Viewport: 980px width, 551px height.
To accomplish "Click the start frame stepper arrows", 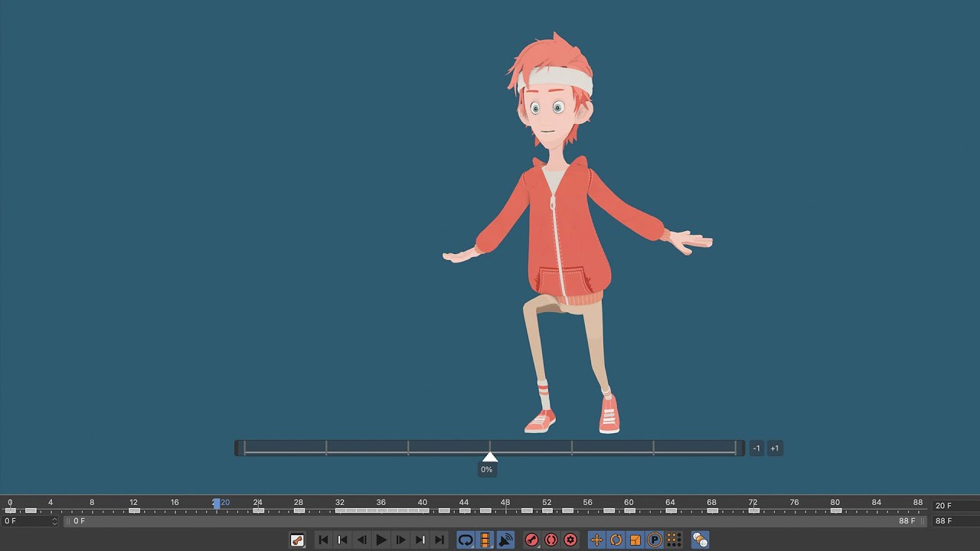I will pos(54,521).
